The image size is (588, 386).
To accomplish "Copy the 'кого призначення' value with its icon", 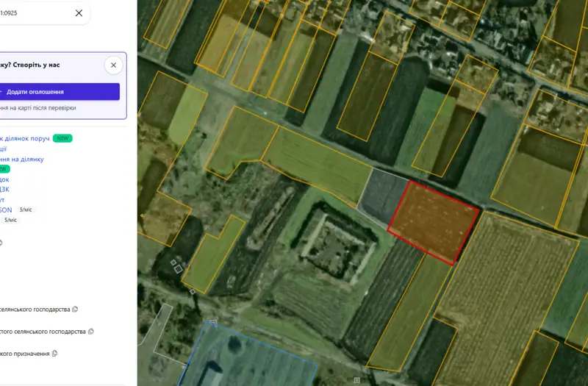I will [x=54, y=354].
